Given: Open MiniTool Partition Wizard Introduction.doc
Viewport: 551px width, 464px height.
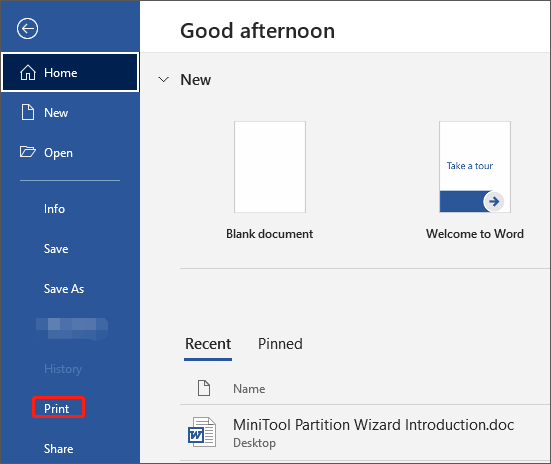Looking at the screenshot, I should [x=374, y=425].
